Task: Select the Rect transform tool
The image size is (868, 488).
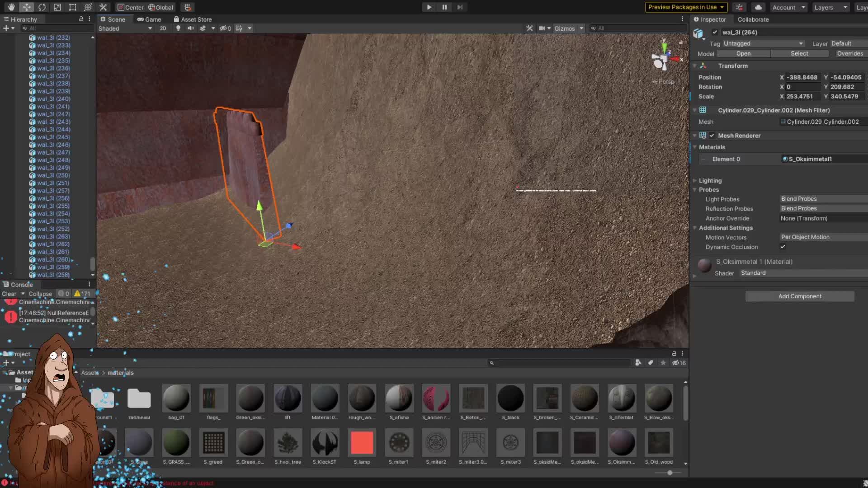Action: pyautogui.click(x=72, y=7)
